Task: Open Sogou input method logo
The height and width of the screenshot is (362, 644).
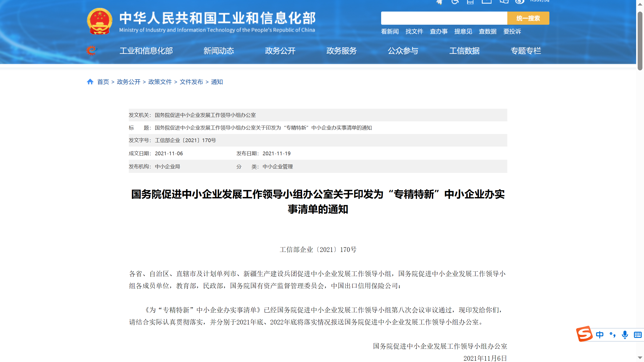Action: coord(584,334)
